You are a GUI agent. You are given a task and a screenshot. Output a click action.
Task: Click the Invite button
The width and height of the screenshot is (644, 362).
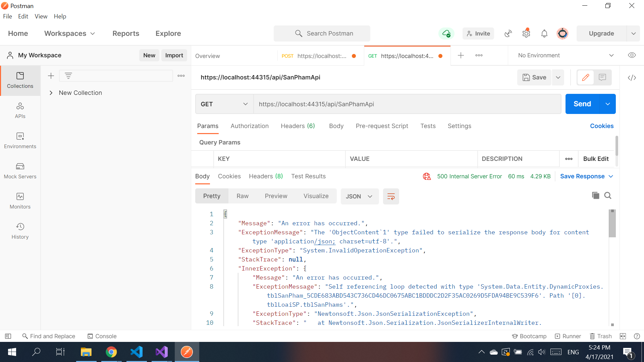pos(478,34)
